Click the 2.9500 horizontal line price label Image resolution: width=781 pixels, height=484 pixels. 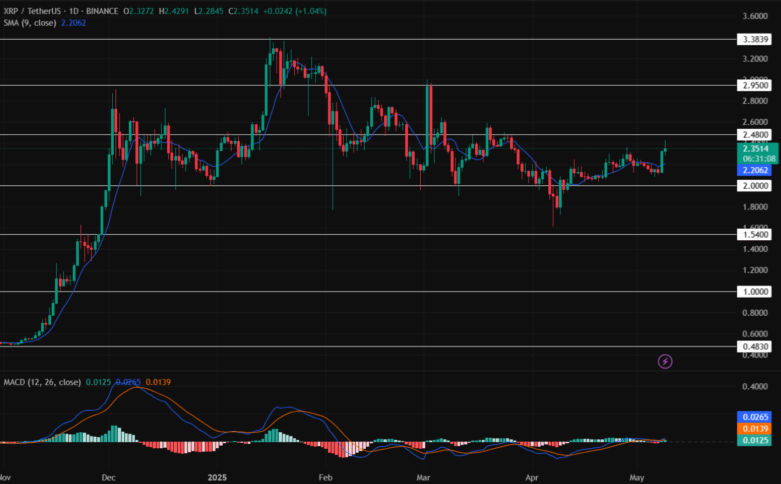(x=754, y=85)
